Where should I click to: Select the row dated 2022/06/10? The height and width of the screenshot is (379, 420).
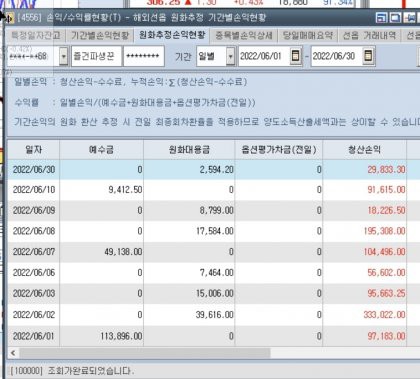click(213, 190)
